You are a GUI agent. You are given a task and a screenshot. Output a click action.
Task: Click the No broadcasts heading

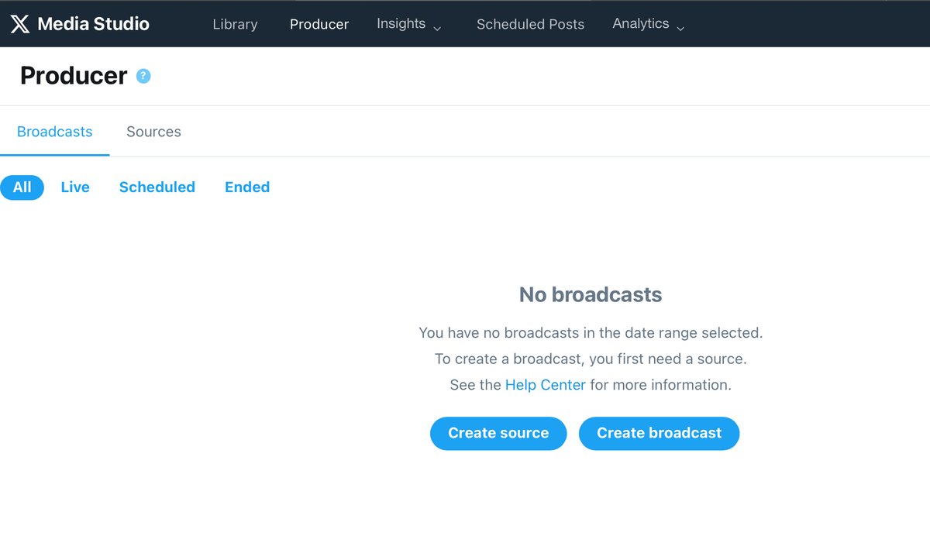(591, 294)
